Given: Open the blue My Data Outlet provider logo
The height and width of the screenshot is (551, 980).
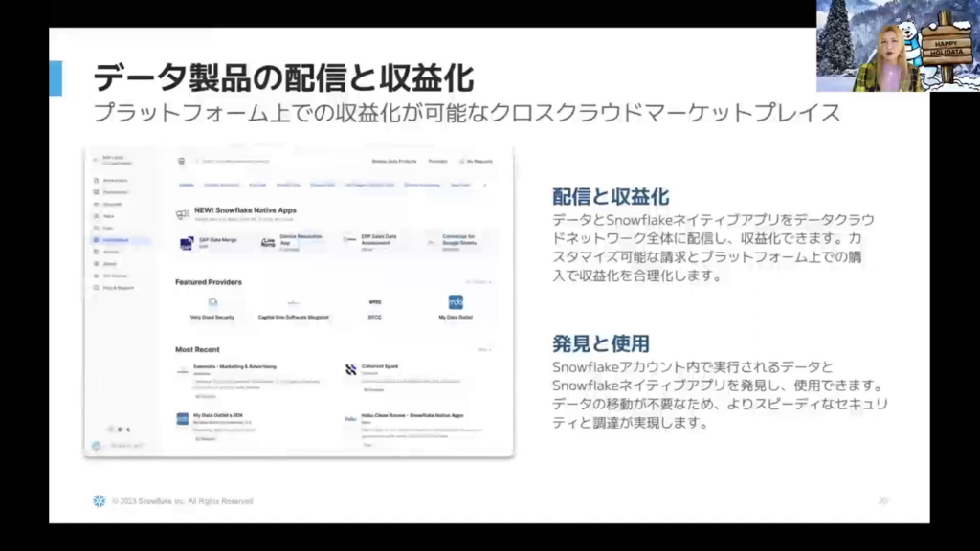Looking at the screenshot, I should [456, 302].
